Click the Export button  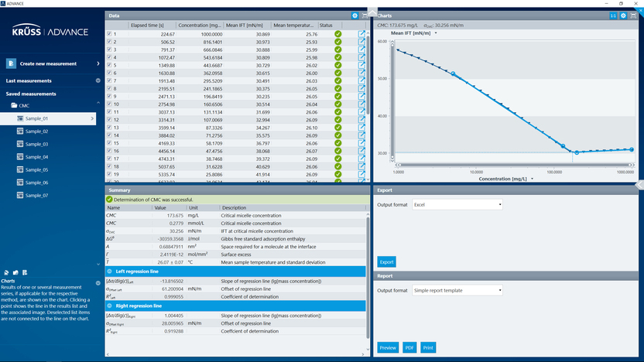point(386,262)
